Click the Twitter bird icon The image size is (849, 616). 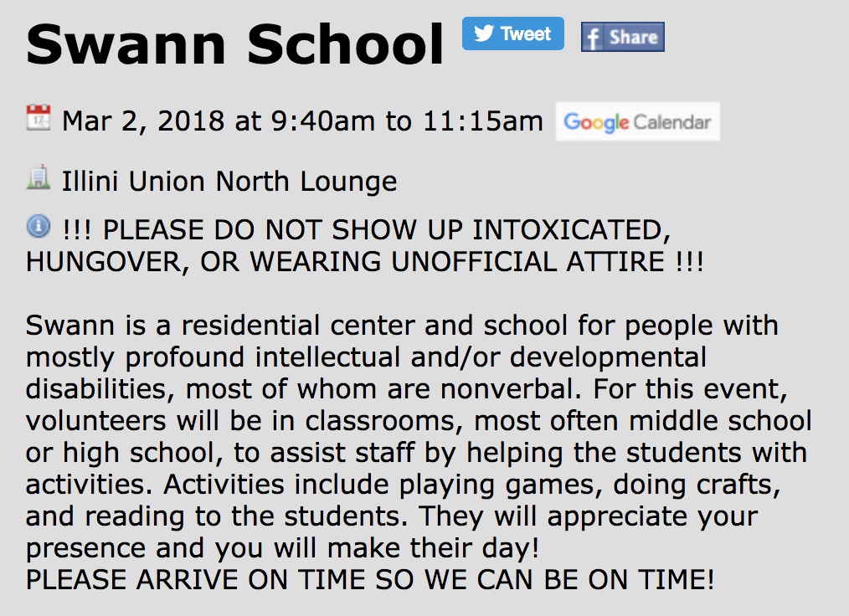483,34
